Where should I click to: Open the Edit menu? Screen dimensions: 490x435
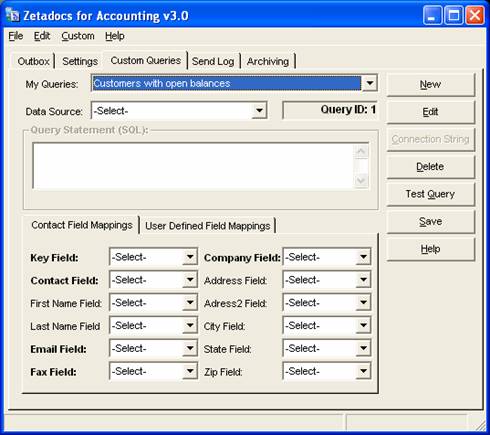(42, 36)
